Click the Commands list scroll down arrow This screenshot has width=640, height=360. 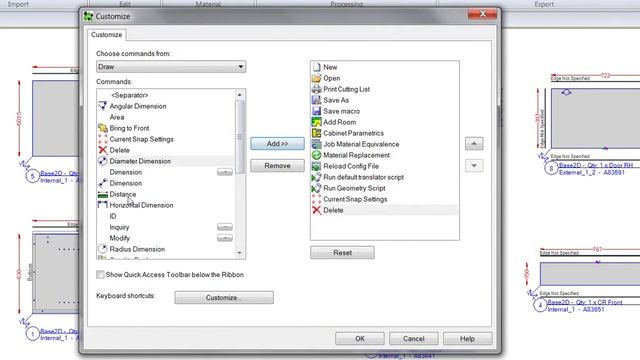(x=240, y=253)
